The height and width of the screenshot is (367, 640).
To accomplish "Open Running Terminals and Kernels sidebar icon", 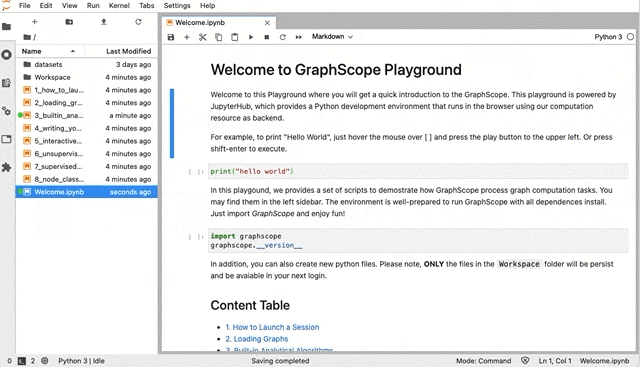I will pyautogui.click(x=7, y=55).
